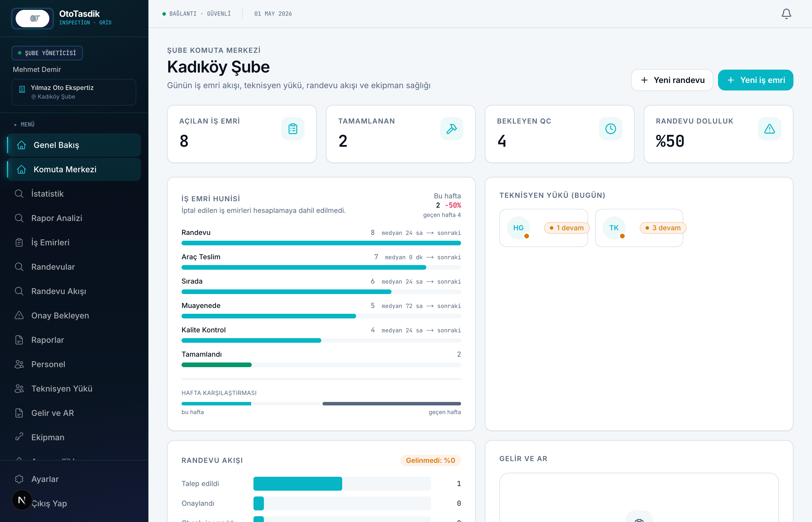Click the document icon next to Raporlar
The width and height of the screenshot is (812, 522).
[19, 340]
